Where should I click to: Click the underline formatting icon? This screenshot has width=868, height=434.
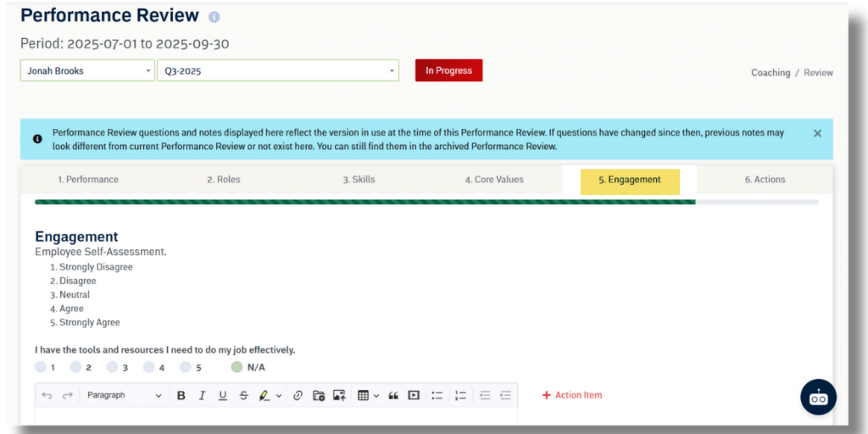tap(223, 395)
